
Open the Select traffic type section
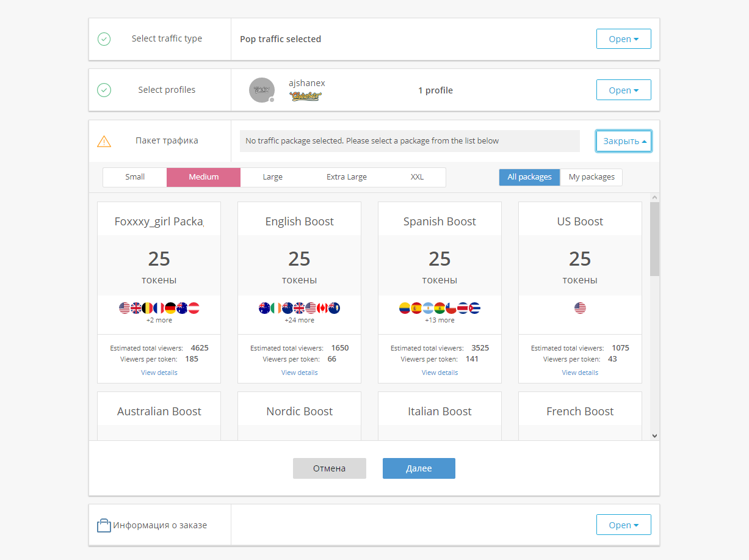pyautogui.click(x=623, y=39)
